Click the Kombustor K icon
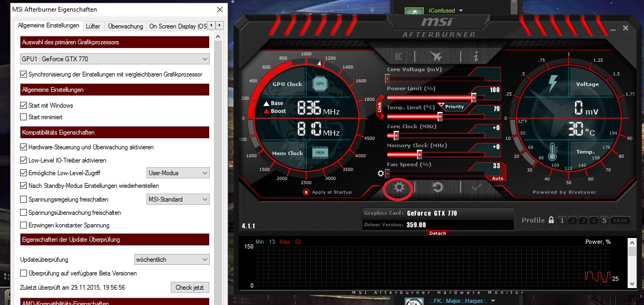Image resolution: width=644 pixels, height=305 pixels. pos(398,56)
